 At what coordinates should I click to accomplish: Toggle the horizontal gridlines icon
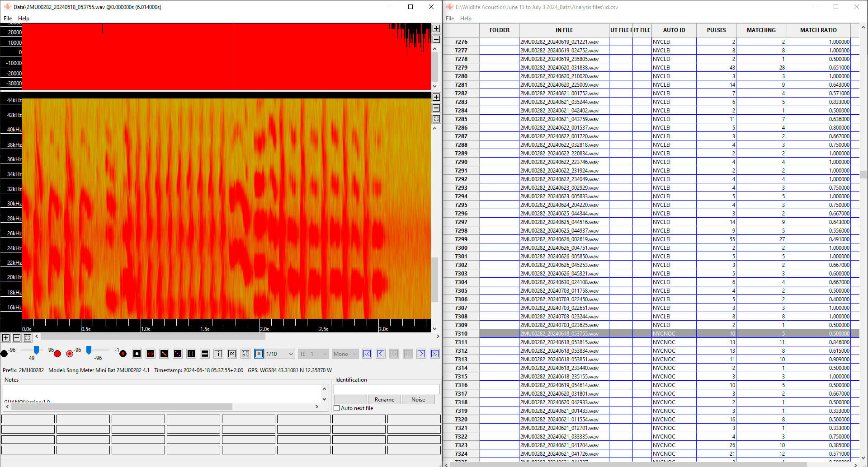[x=205, y=354]
